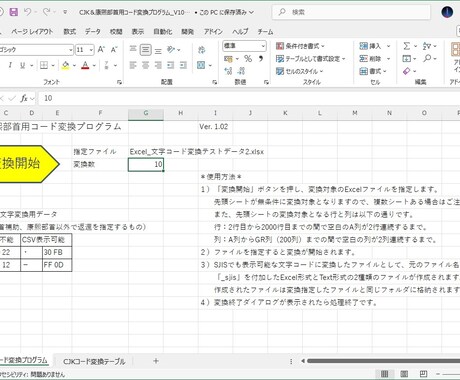This screenshot has height=380, width=460.
Task: Click the Save icon in the title bar
Action: (x=14, y=12)
